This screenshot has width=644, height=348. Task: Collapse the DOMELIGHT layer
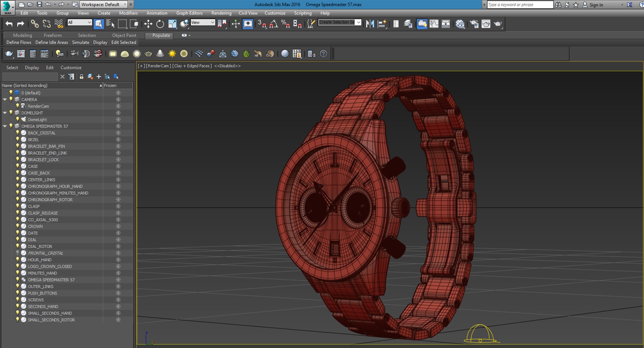(5, 113)
